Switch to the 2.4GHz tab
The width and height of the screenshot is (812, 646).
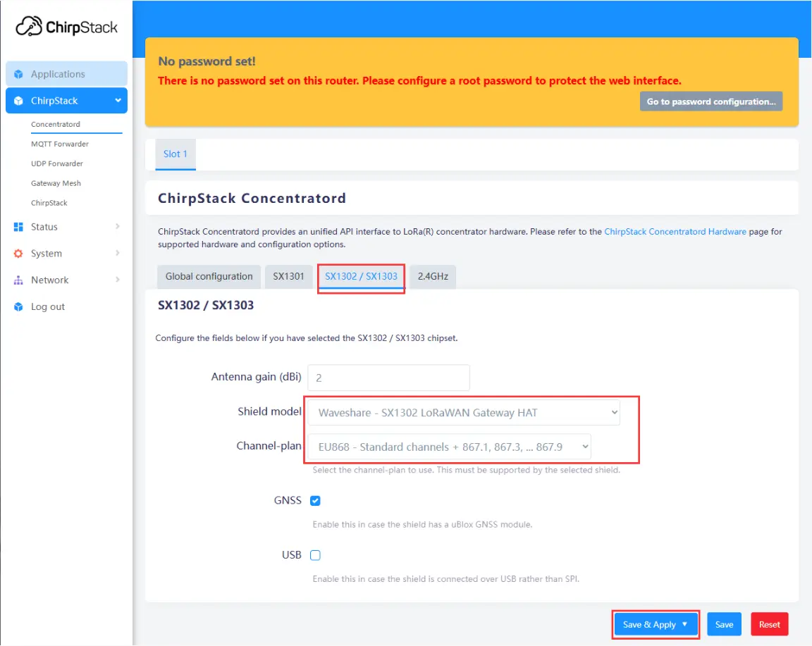433,276
